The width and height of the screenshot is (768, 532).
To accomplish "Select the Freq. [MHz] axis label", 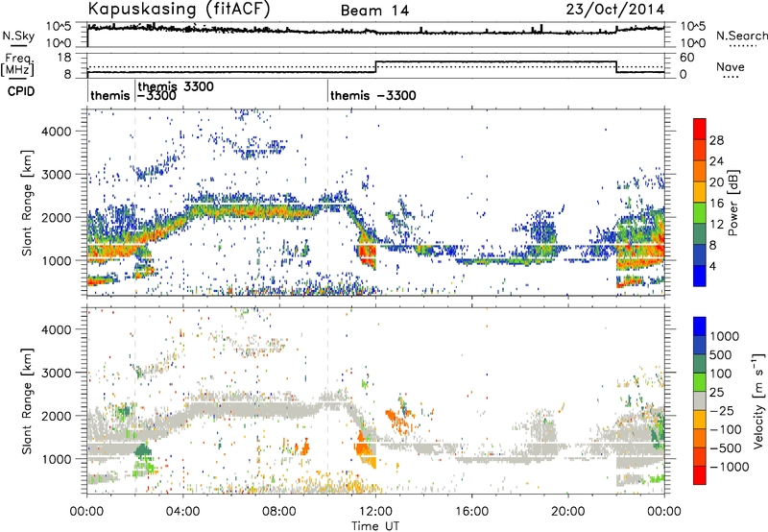I will pyautogui.click(x=17, y=65).
